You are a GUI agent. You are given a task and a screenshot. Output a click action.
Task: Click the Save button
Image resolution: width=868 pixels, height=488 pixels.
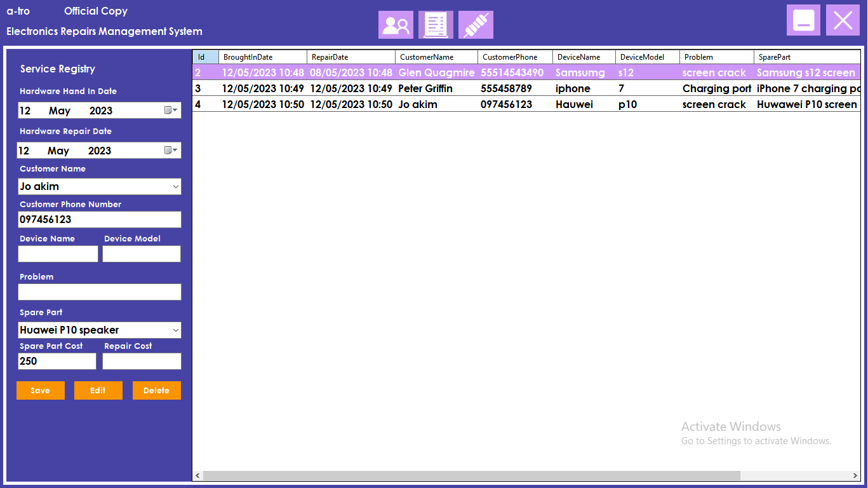click(x=41, y=390)
